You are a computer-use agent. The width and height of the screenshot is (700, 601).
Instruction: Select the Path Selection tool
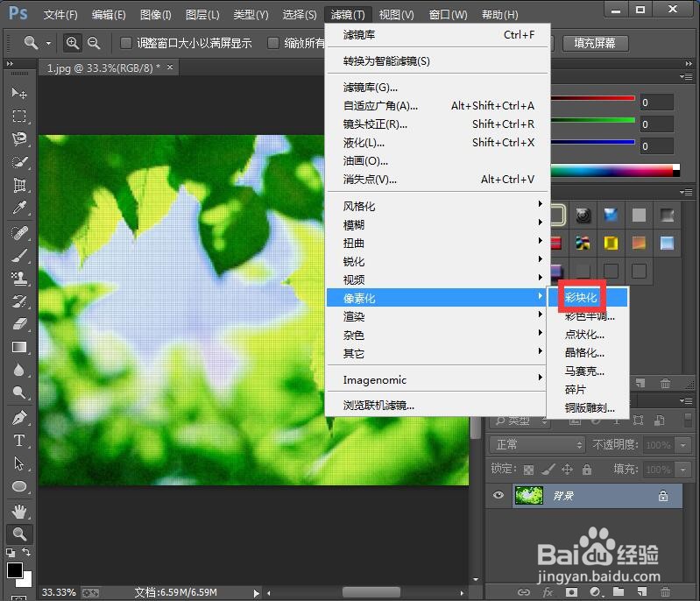[x=18, y=463]
